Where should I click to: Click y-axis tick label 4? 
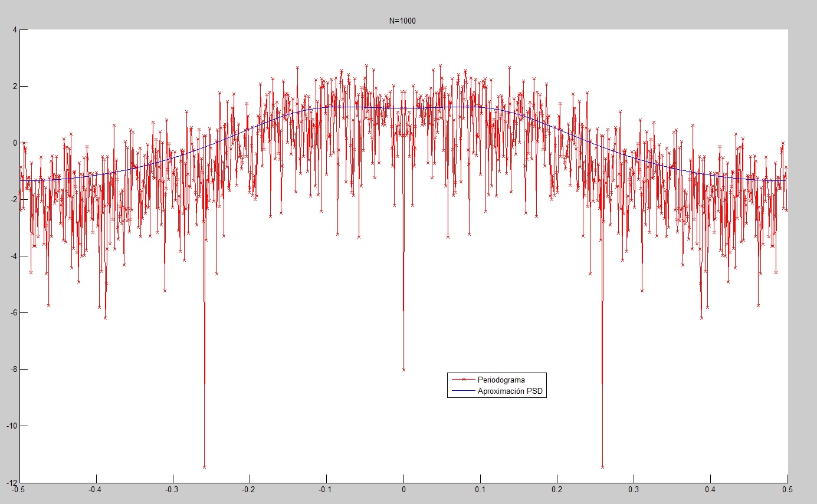click(x=14, y=29)
